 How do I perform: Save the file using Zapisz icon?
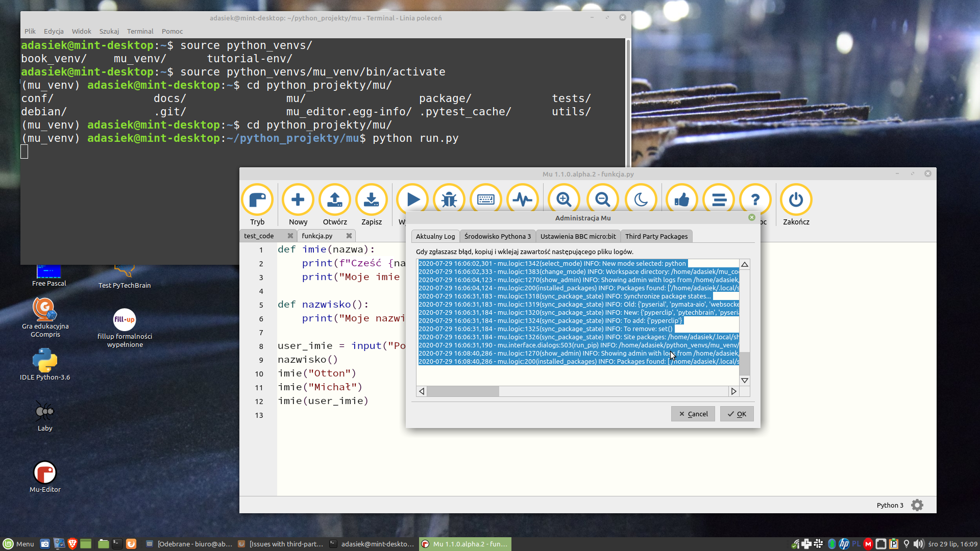(x=372, y=200)
